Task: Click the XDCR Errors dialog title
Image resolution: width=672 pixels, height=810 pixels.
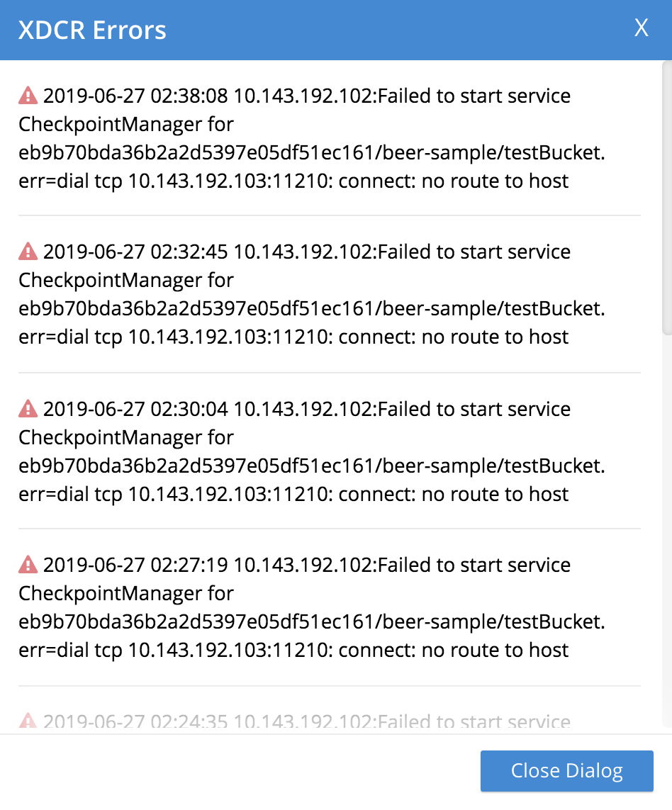Action: pos(93,30)
